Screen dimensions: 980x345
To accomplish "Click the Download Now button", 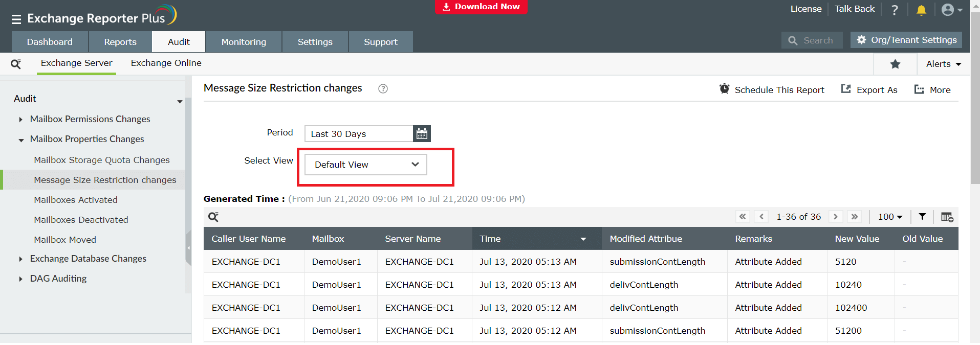I will click(481, 7).
